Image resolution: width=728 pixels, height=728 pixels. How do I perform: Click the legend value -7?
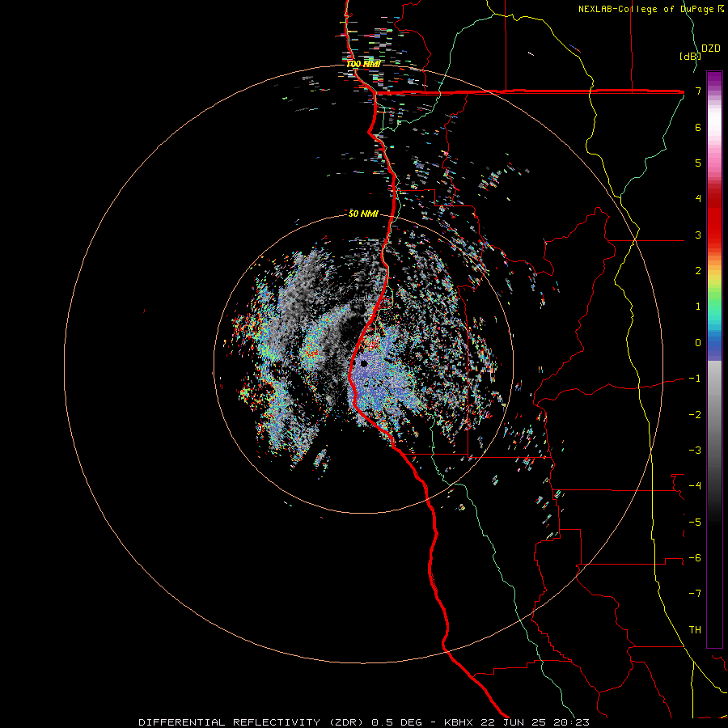(695, 594)
